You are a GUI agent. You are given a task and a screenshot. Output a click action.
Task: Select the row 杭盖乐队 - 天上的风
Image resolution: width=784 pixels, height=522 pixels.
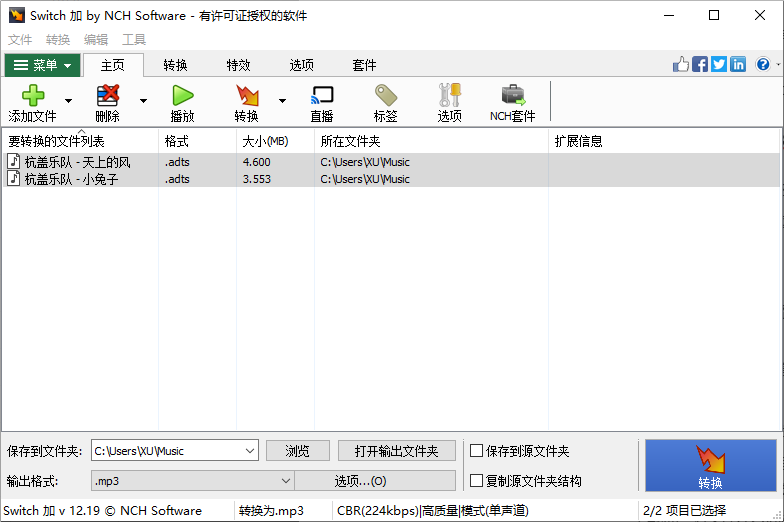coord(391,162)
